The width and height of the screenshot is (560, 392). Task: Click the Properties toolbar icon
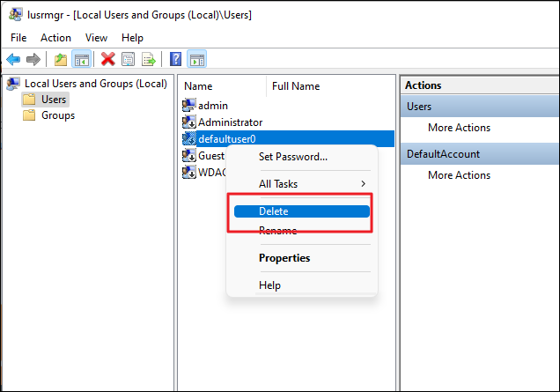coord(129,59)
